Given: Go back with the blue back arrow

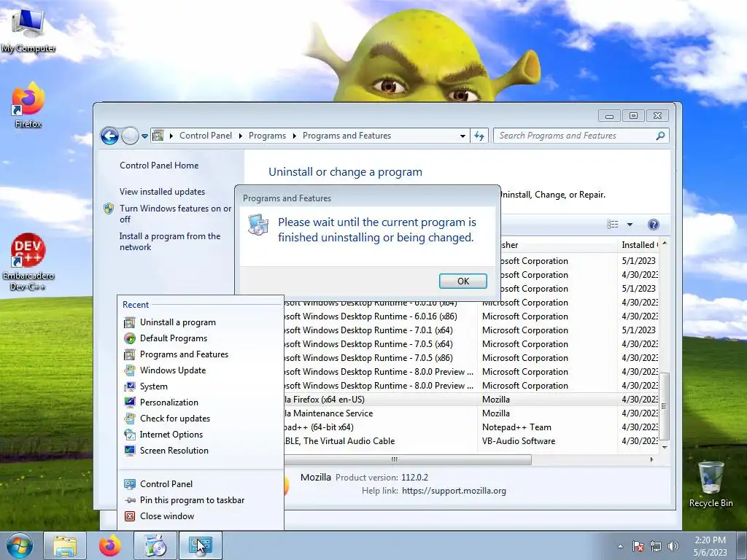Looking at the screenshot, I should pyautogui.click(x=109, y=136).
